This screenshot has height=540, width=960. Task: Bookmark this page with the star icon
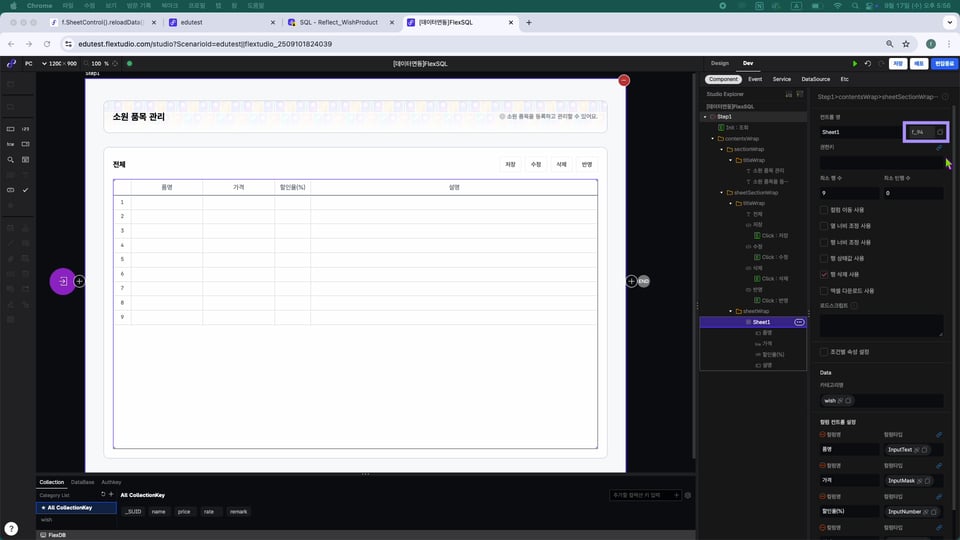(906, 44)
